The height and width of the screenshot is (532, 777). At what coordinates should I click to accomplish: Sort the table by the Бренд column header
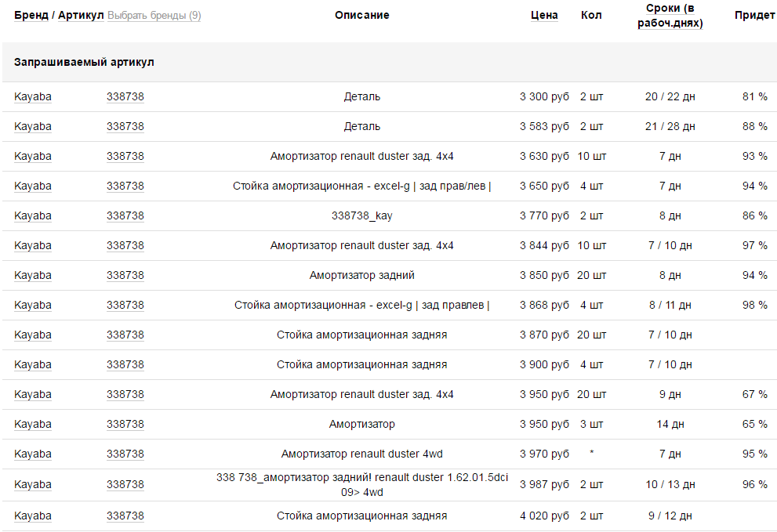(31, 16)
